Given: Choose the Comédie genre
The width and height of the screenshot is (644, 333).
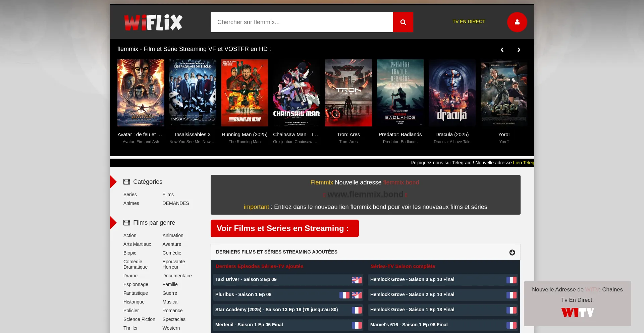Looking at the screenshot, I should tap(172, 253).
